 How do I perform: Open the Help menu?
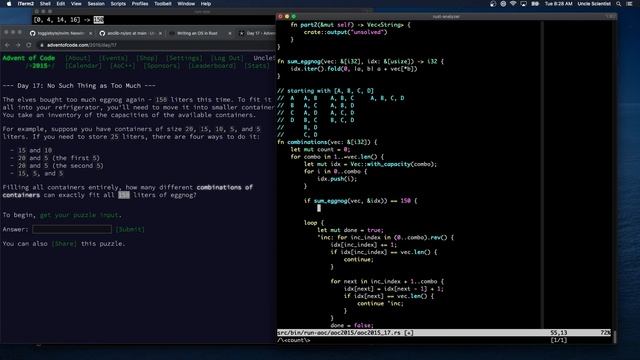pos(206,4)
